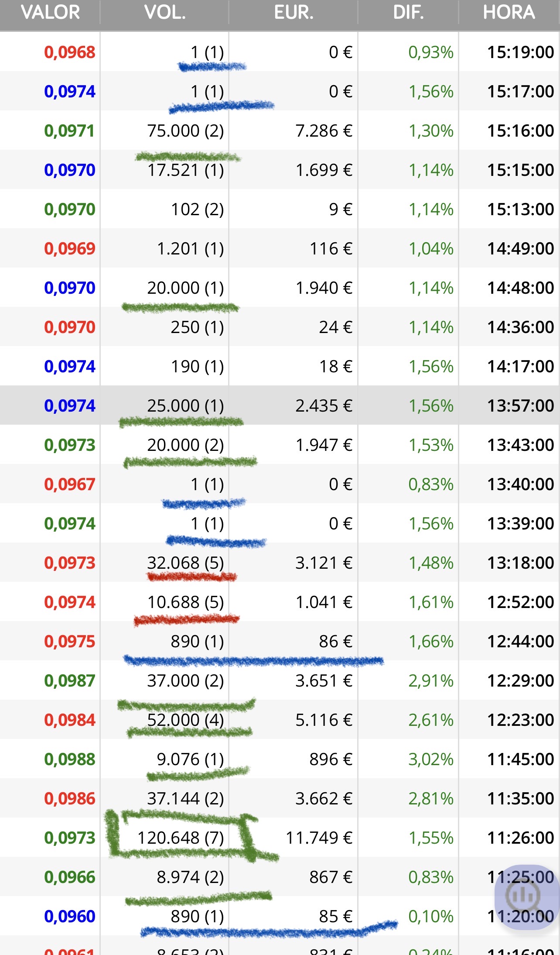Select volume 102 (2)
This screenshot has height=955, width=560.
(x=197, y=210)
